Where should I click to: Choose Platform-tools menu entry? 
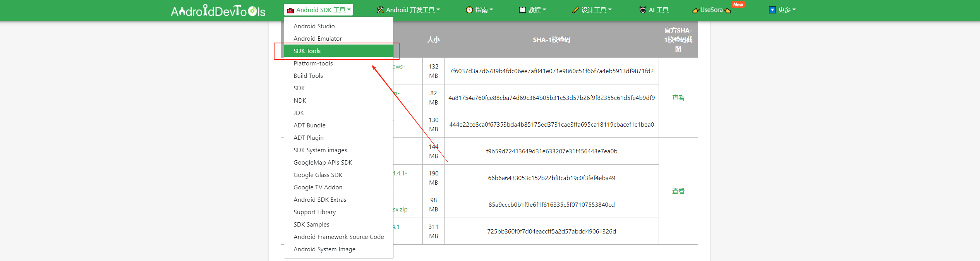point(339,63)
